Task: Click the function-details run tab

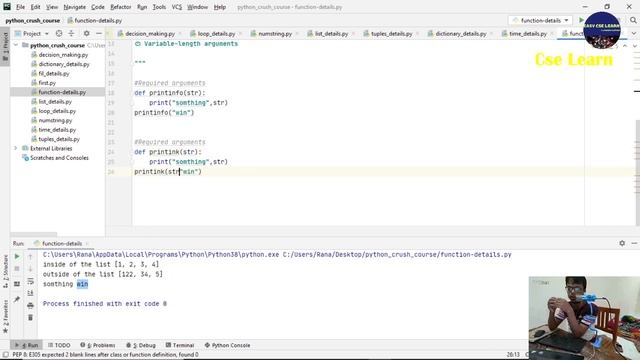Action: click(62, 243)
